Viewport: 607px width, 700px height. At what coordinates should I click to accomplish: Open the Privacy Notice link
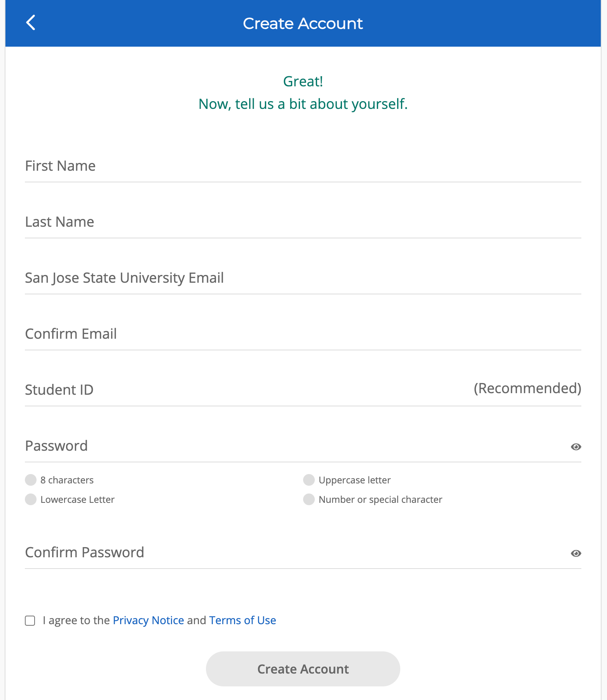pos(148,620)
